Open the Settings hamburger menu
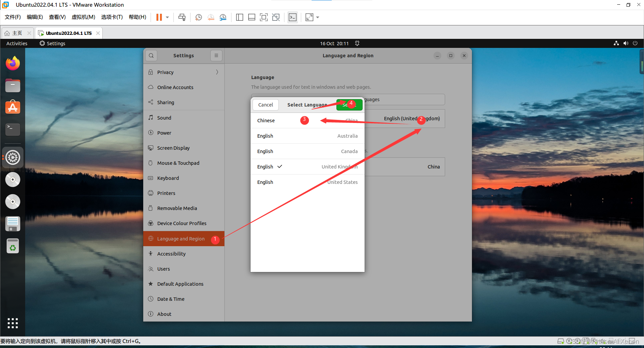The width and height of the screenshot is (644, 348). point(216,56)
